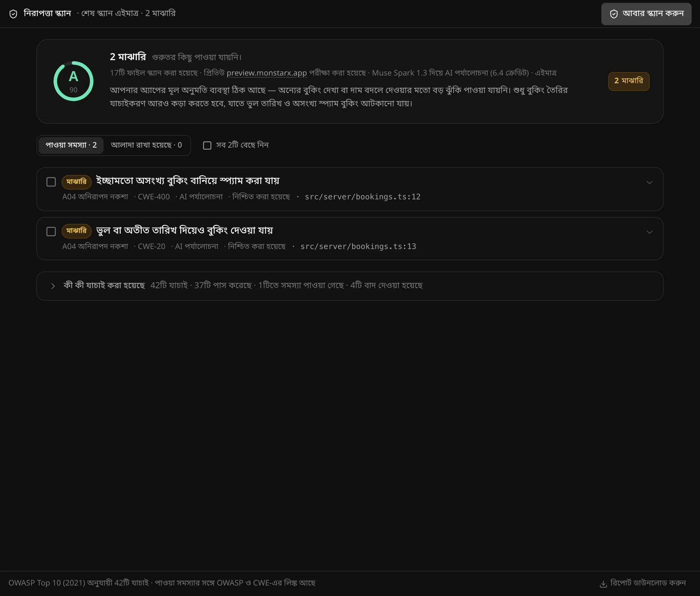Click the মাঝারি tag on the স্প্যাম finding
The image size is (700, 596).
[x=76, y=182]
